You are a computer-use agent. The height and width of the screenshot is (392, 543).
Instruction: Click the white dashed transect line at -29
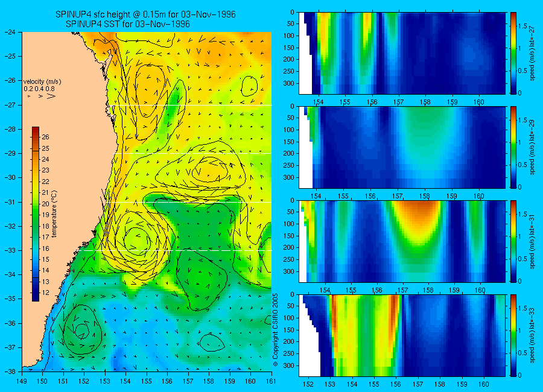click(194, 153)
